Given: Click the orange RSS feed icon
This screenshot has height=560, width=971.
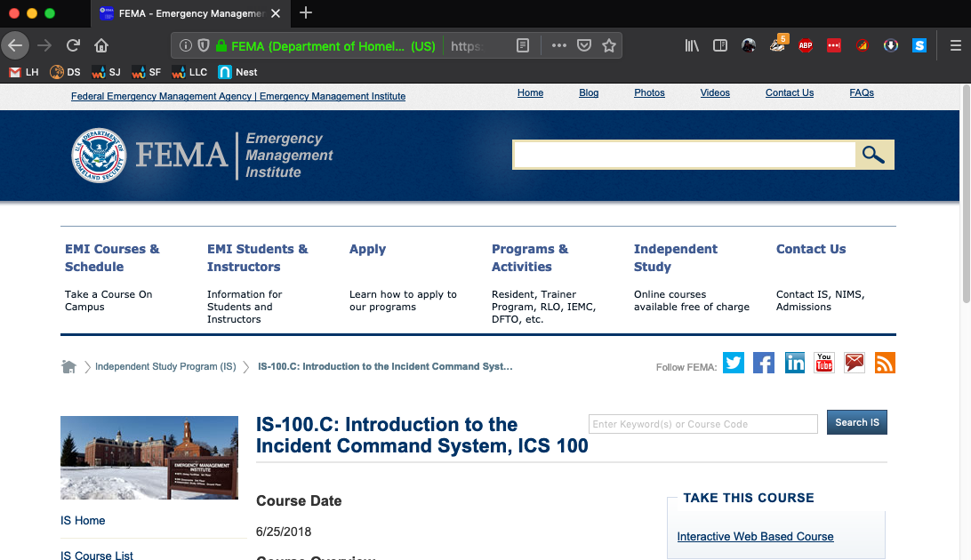Looking at the screenshot, I should click(x=885, y=363).
